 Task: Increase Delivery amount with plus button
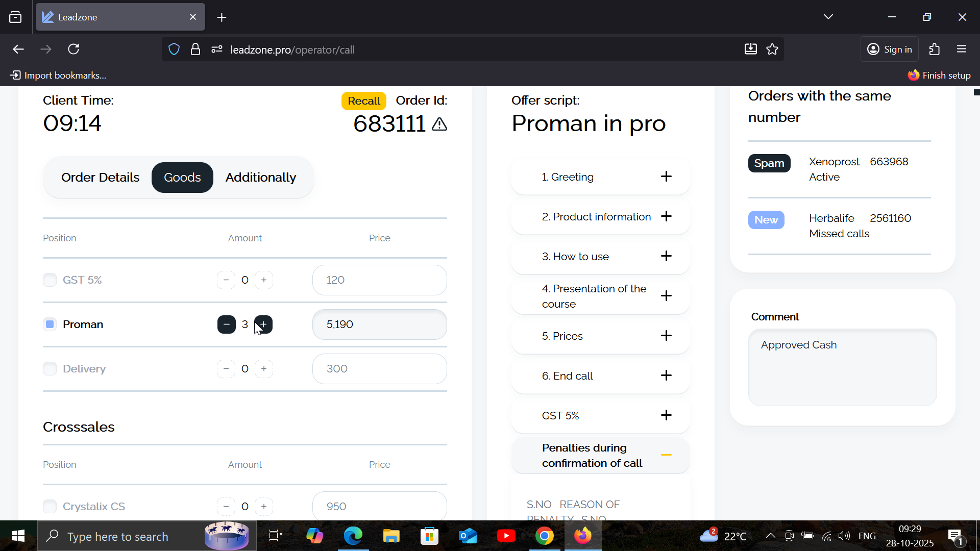coord(264,369)
